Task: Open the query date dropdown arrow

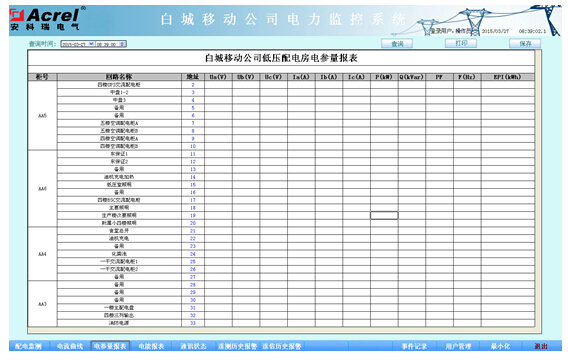Action: [x=92, y=44]
